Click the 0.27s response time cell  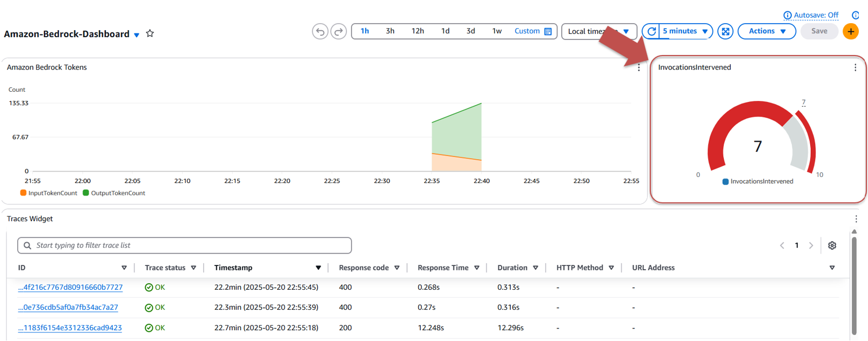[x=427, y=308]
